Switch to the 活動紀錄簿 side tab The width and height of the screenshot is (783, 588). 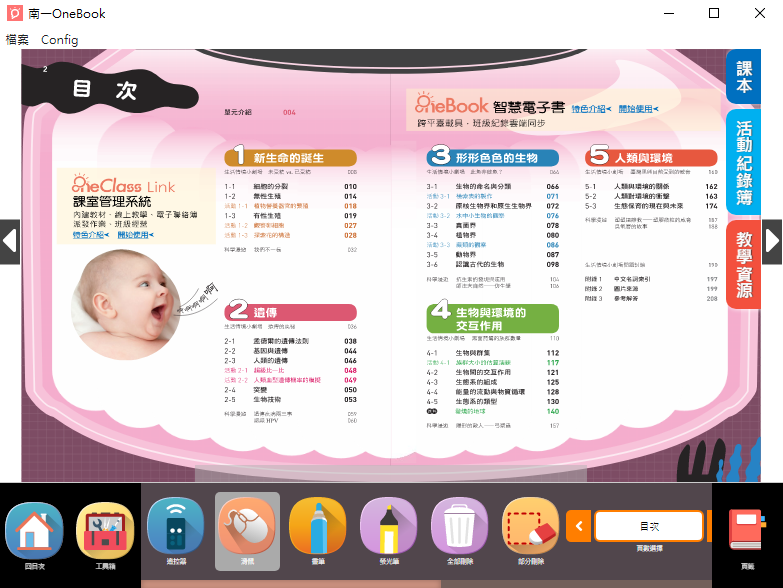[x=744, y=162]
